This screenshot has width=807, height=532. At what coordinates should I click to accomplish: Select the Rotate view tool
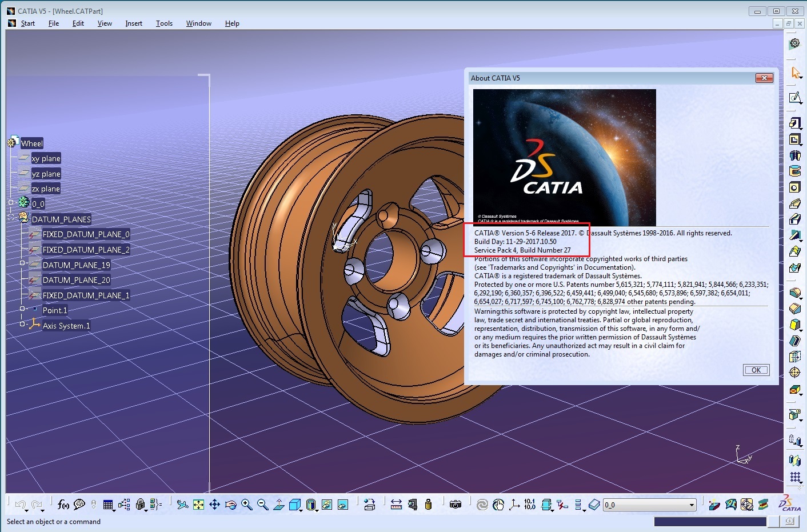(x=231, y=505)
